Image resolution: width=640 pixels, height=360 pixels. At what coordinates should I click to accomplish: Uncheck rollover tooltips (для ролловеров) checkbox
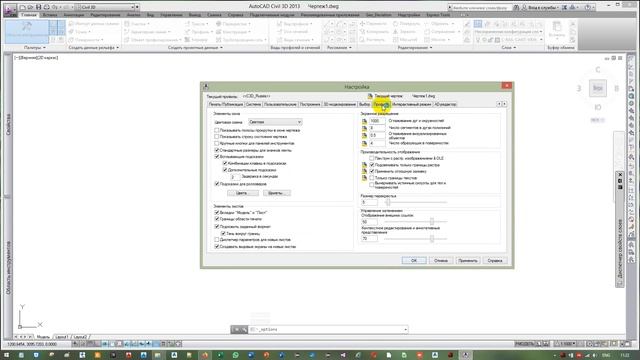pyautogui.click(x=217, y=184)
